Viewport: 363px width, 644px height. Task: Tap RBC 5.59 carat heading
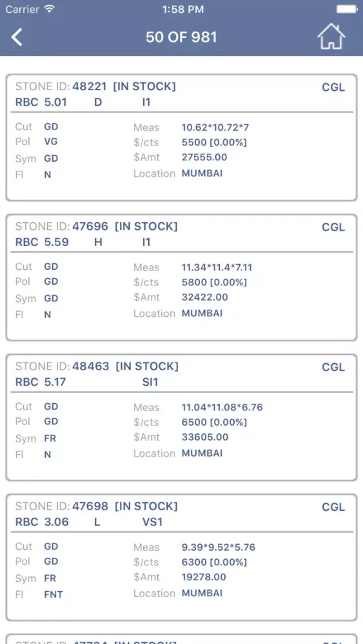42,242
